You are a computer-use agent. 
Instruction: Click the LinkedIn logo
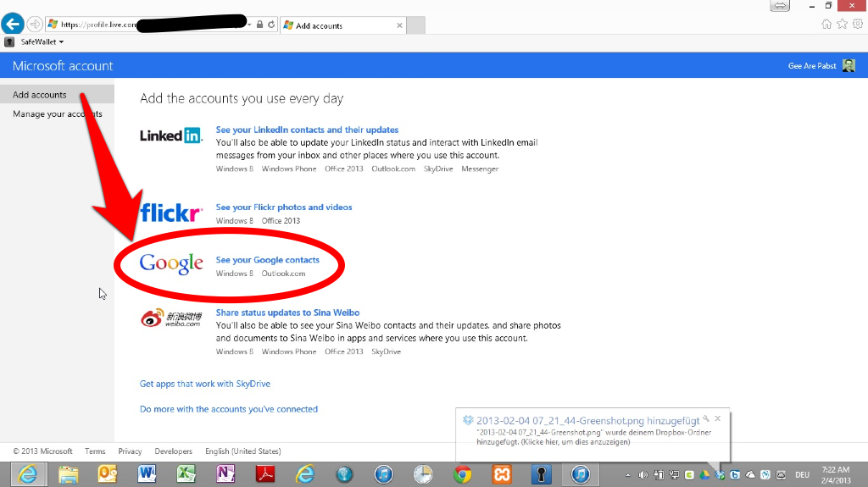pos(171,135)
